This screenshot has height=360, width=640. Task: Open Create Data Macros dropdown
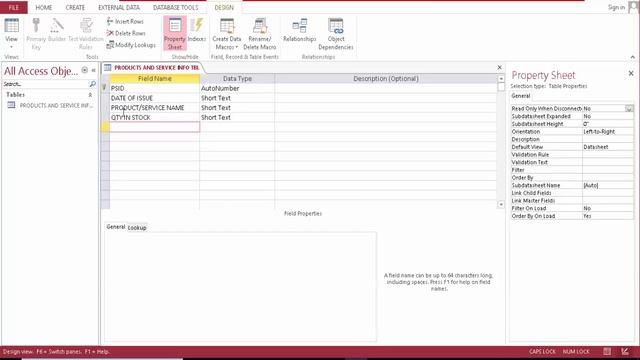pyautogui.click(x=227, y=34)
